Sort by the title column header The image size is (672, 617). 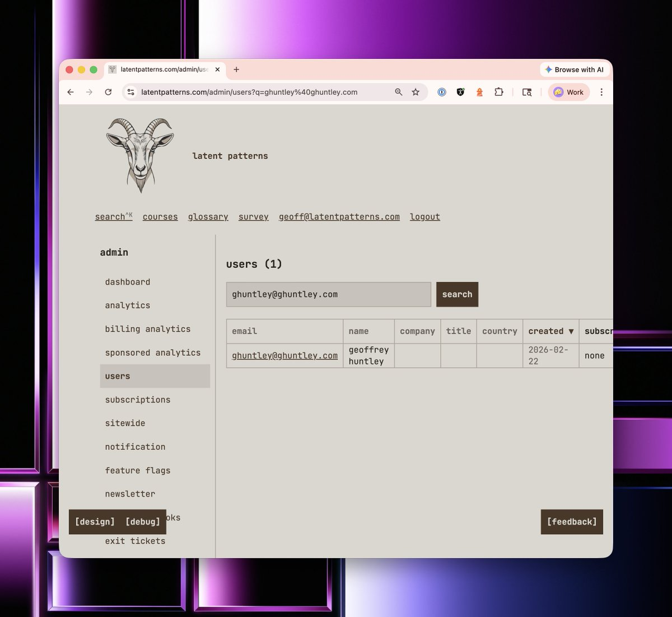click(459, 331)
